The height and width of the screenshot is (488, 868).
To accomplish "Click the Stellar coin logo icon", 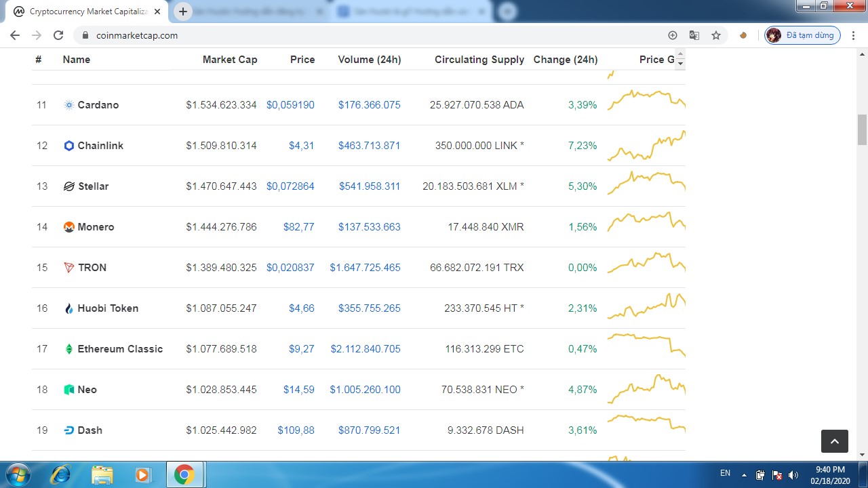I will [68, 186].
